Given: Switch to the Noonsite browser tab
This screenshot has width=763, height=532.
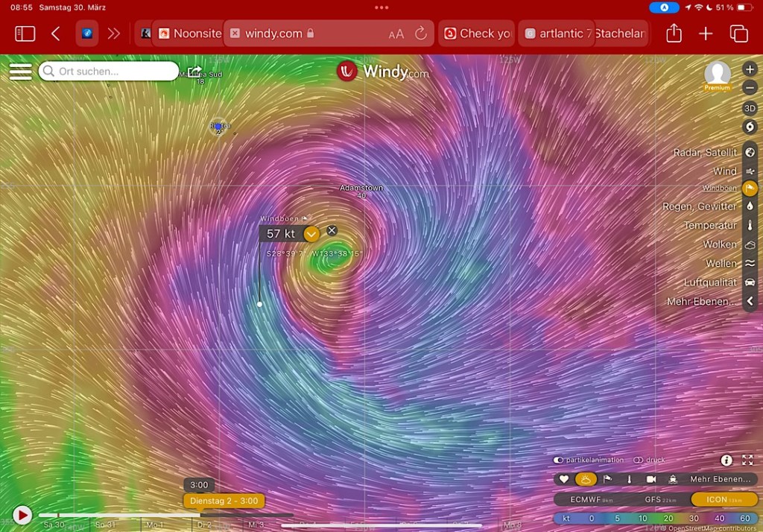Looking at the screenshot, I should pos(189,34).
